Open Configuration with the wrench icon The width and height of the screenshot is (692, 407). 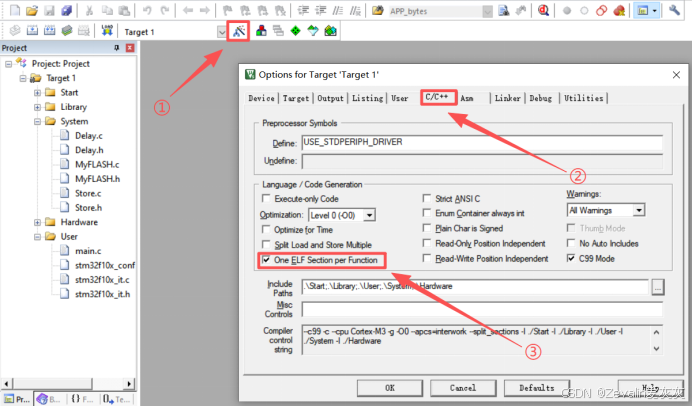(x=674, y=10)
